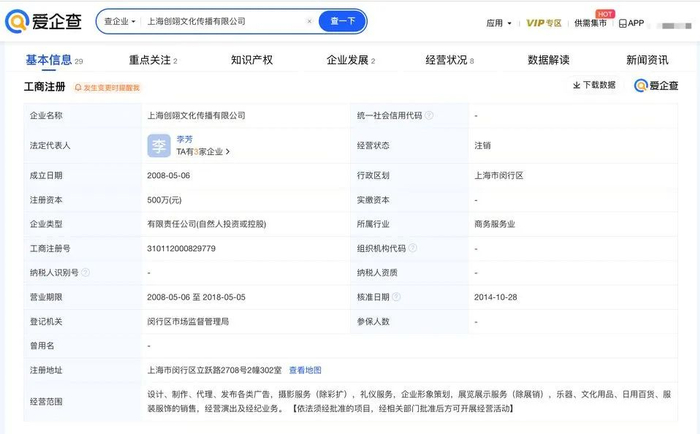
Task: Click help icon beside 统一社会信用代码
Action: tap(429, 115)
